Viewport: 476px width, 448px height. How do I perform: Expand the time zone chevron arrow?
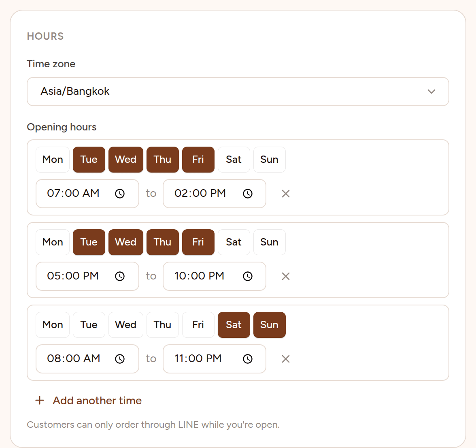tap(431, 92)
